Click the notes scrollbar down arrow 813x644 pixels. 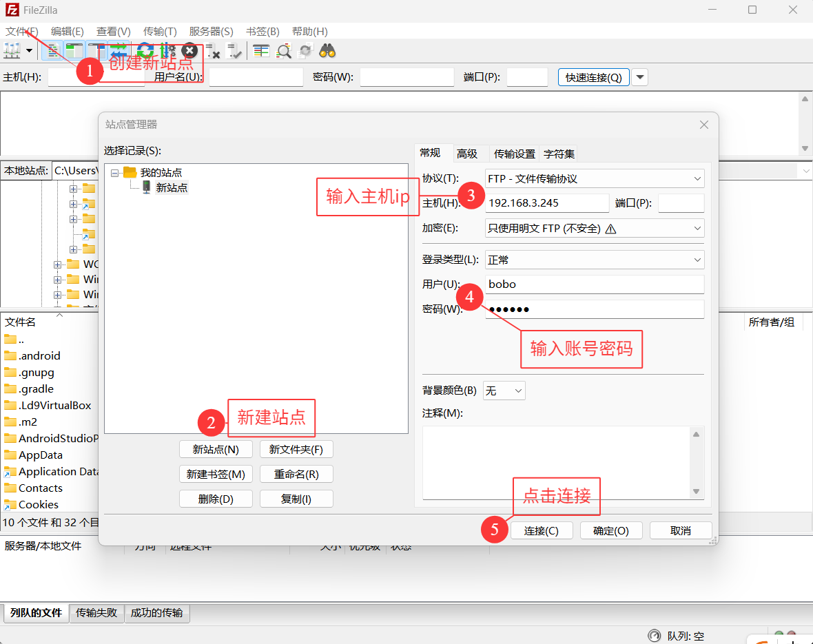(x=697, y=492)
